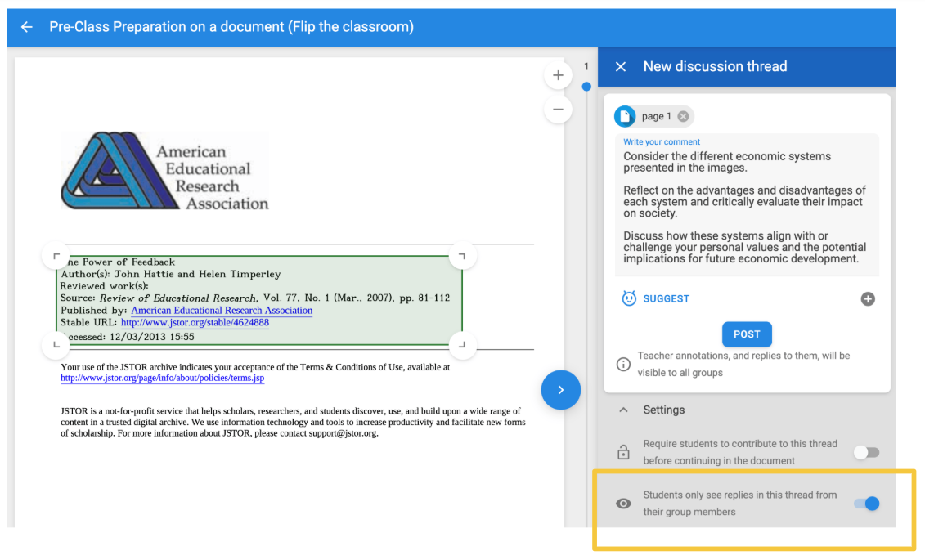Click the top-right selection corner handle
Viewport: 925px width, 560px height.
point(463,256)
